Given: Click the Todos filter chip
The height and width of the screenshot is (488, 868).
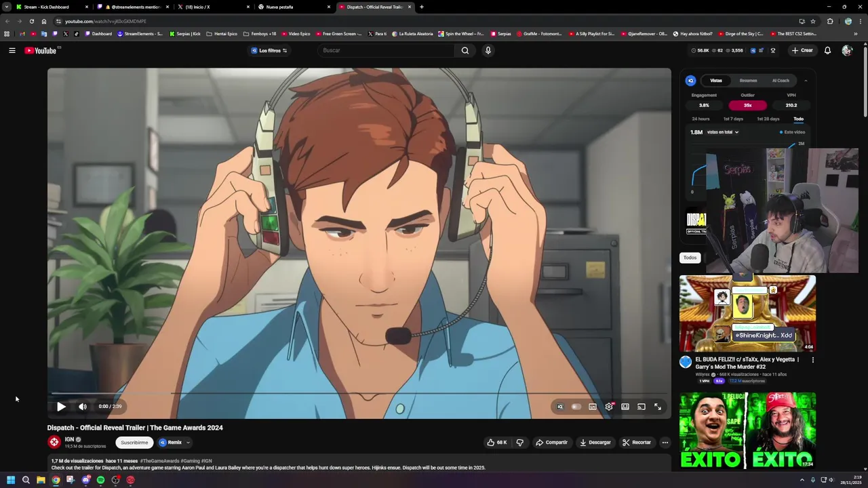Looking at the screenshot, I should (x=690, y=258).
